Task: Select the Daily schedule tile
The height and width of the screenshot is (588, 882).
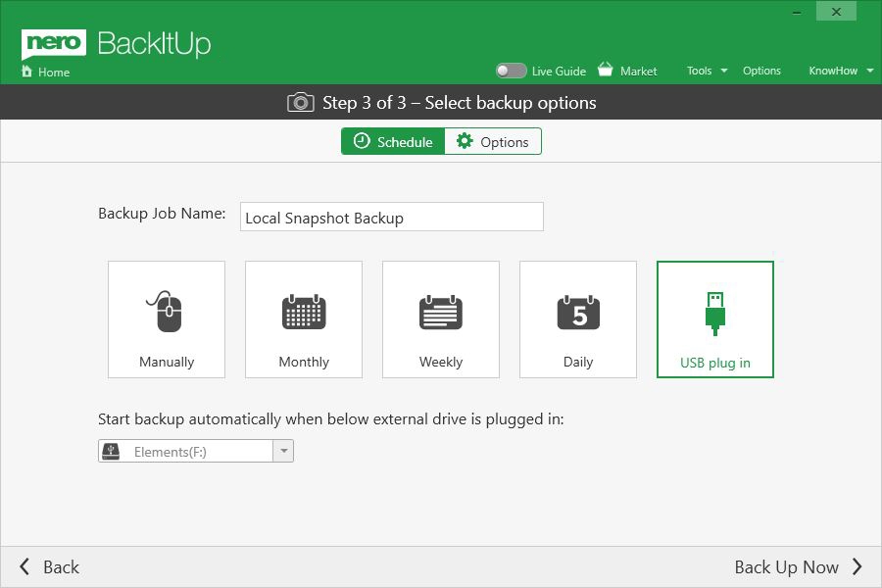Action: (x=578, y=319)
